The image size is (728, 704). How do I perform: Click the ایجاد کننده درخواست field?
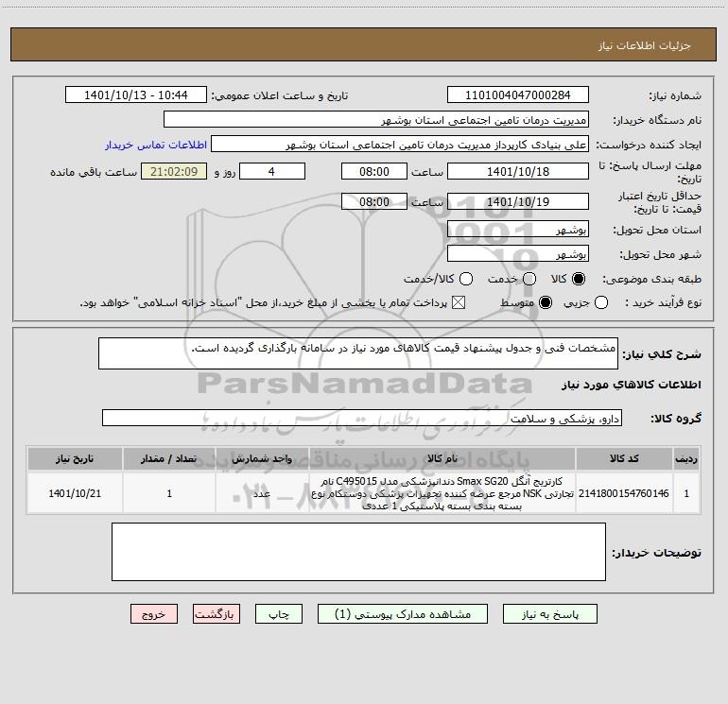coord(400,145)
